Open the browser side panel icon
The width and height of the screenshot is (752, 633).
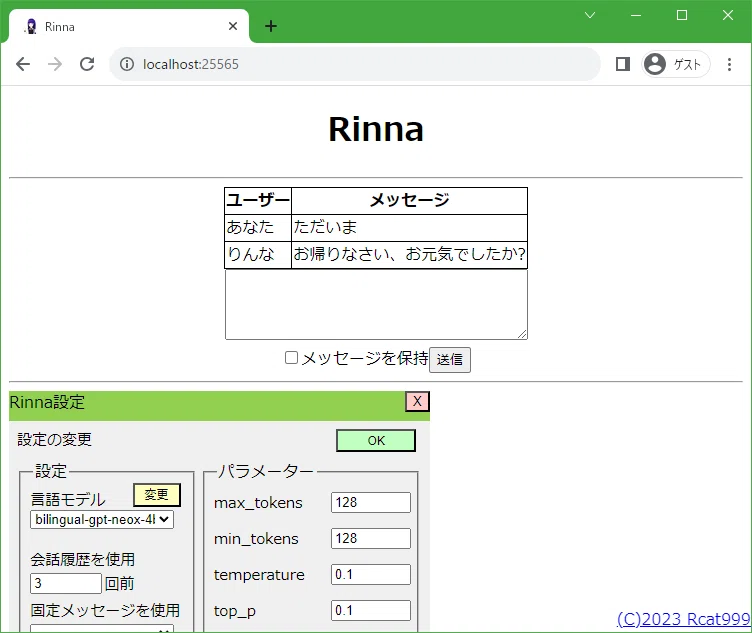tap(623, 64)
